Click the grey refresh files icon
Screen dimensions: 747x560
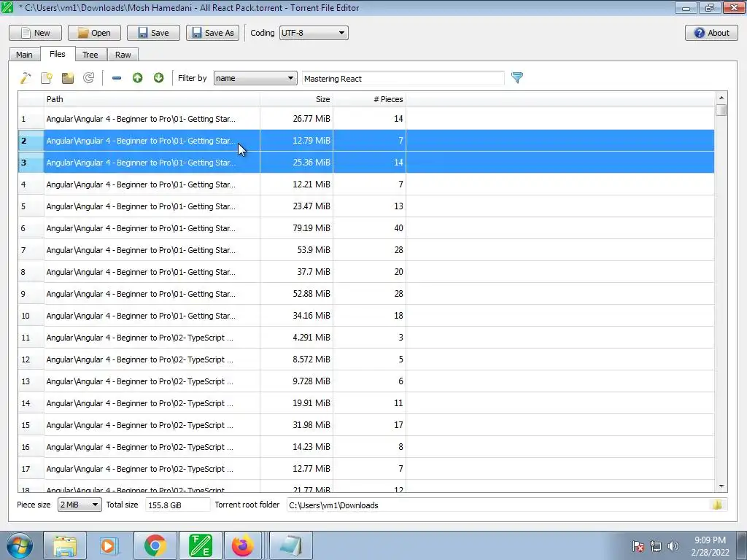click(x=88, y=77)
